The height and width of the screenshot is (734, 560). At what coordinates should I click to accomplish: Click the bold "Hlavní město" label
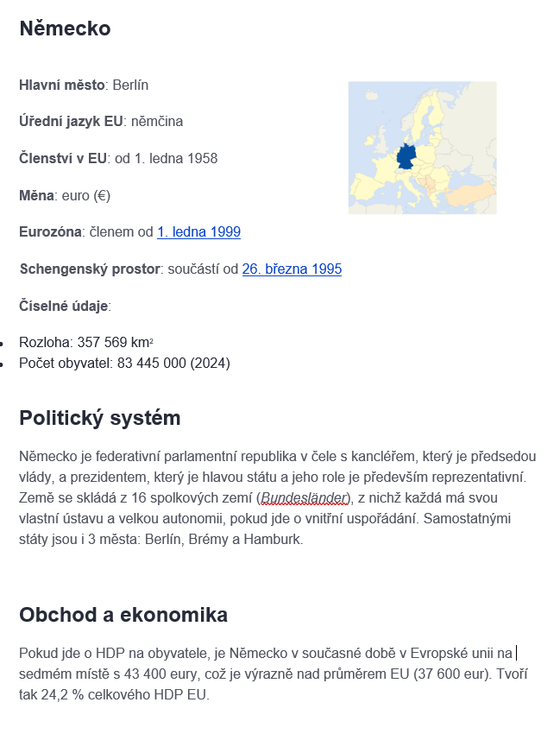[x=62, y=85]
